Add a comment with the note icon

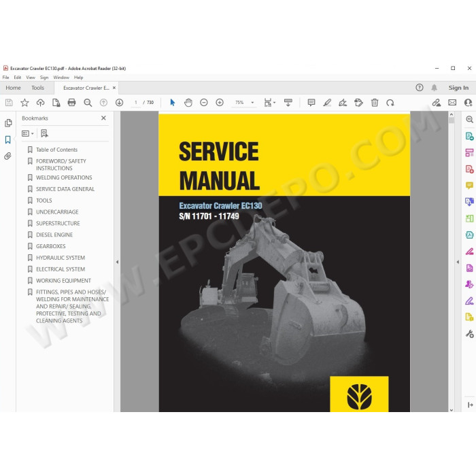[x=311, y=103]
